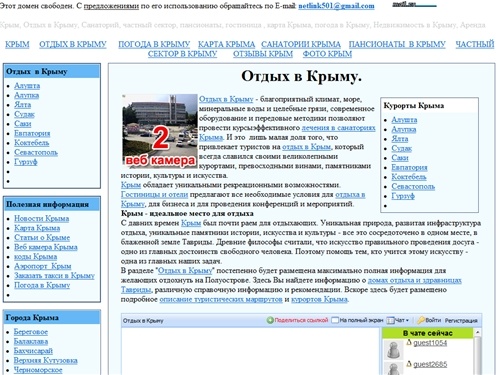Open СЕКТОР В КРЫМУ navigation link
This screenshot has width=500, height=375.
(x=182, y=54)
